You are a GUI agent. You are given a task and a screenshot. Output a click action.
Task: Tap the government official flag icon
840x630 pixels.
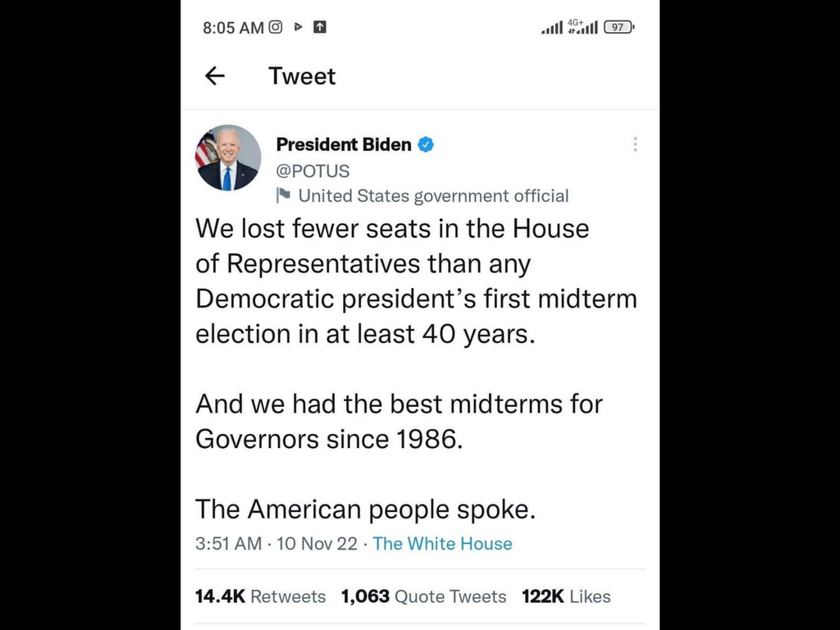(284, 195)
